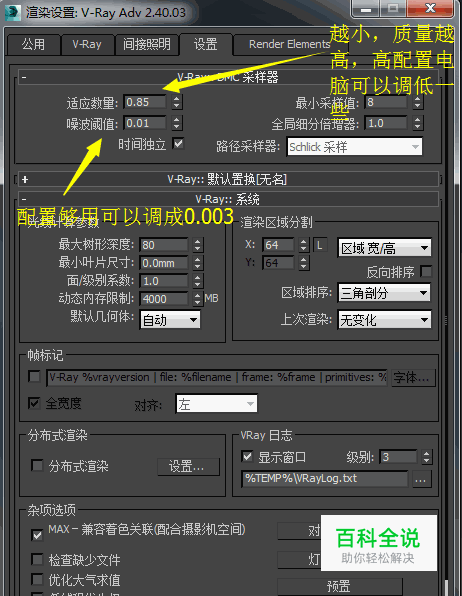Screen dimensions: 462x596
Task: Adjust the log 级别 spinner
Action: pos(427,457)
